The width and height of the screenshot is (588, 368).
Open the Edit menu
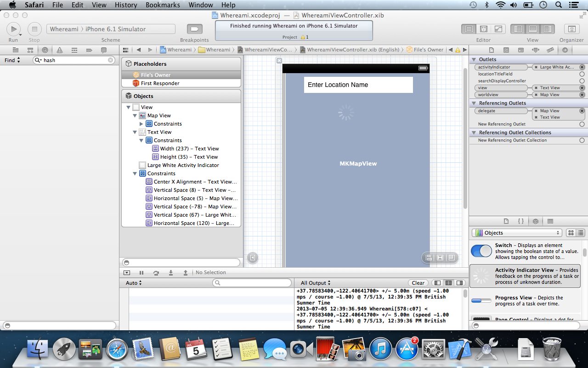coord(78,5)
